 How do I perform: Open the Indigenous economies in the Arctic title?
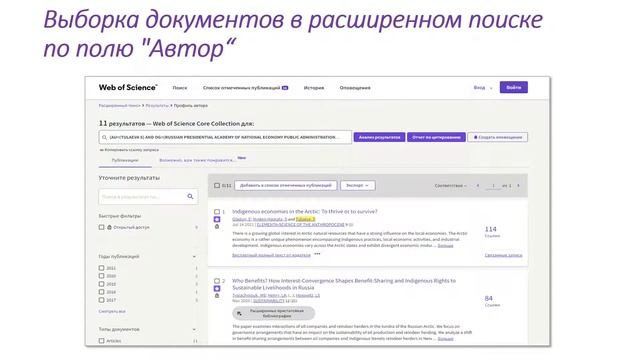[x=305, y=211]
